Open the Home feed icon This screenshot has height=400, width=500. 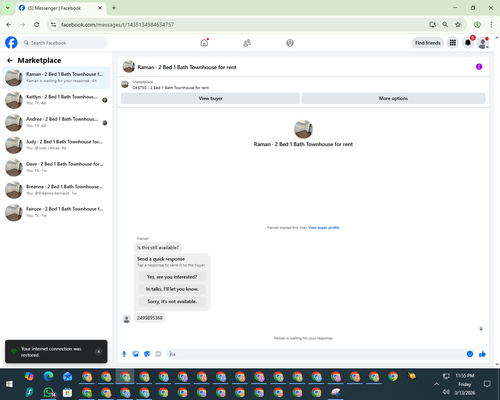pos(204,43)
